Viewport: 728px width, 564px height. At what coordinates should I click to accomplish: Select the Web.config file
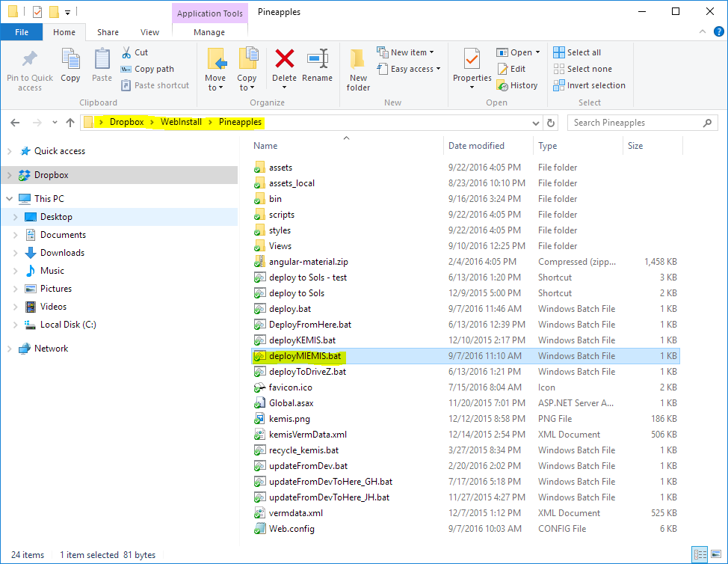[291, 529]
